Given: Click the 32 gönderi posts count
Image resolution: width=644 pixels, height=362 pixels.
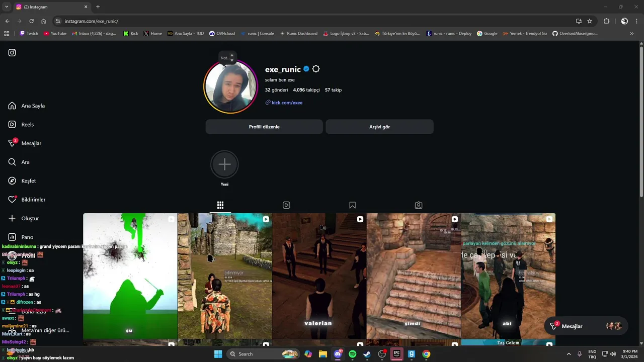Looking at the screenshot, I should pos(276,90).
